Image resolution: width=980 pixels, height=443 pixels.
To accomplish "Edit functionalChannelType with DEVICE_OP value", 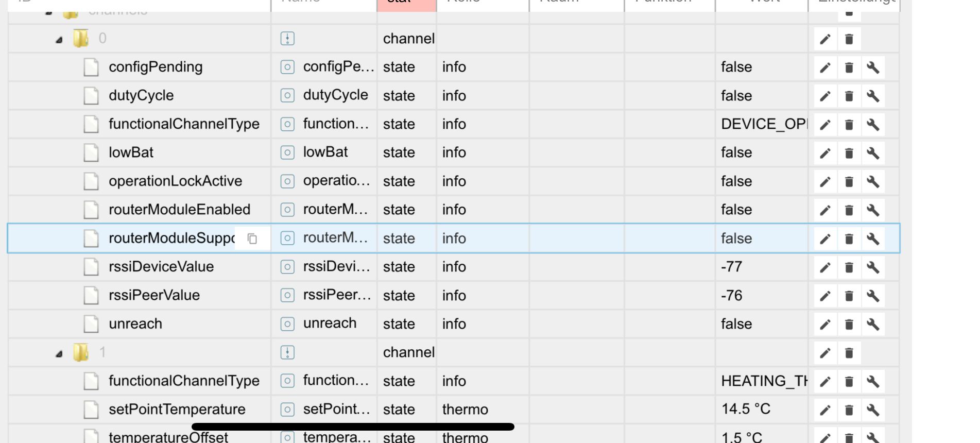I will coord(825,125).
